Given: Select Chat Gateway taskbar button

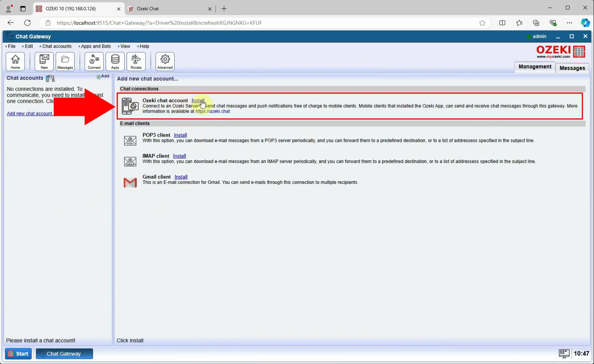Looking at the screenshot, I should (64, 354).
